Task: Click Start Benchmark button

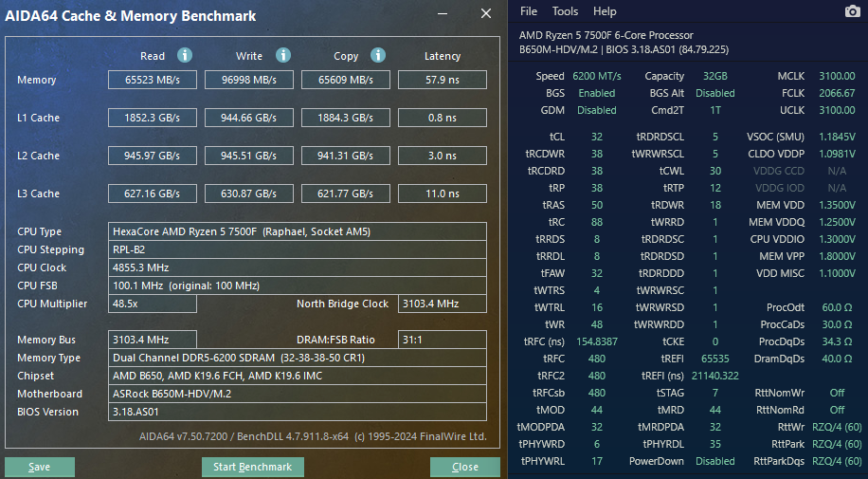Action: point(252,467)
